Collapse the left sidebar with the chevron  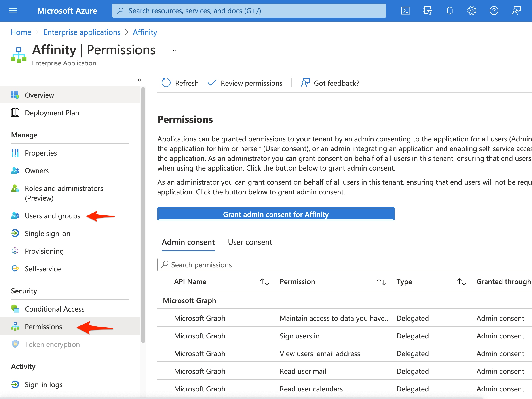coord(139,80)
